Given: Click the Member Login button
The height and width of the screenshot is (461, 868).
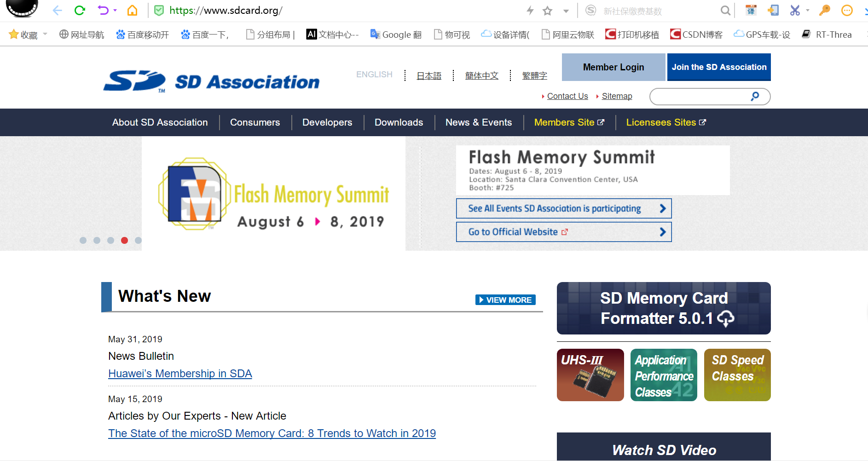Looking at the screenshot, I should (613, 67).
